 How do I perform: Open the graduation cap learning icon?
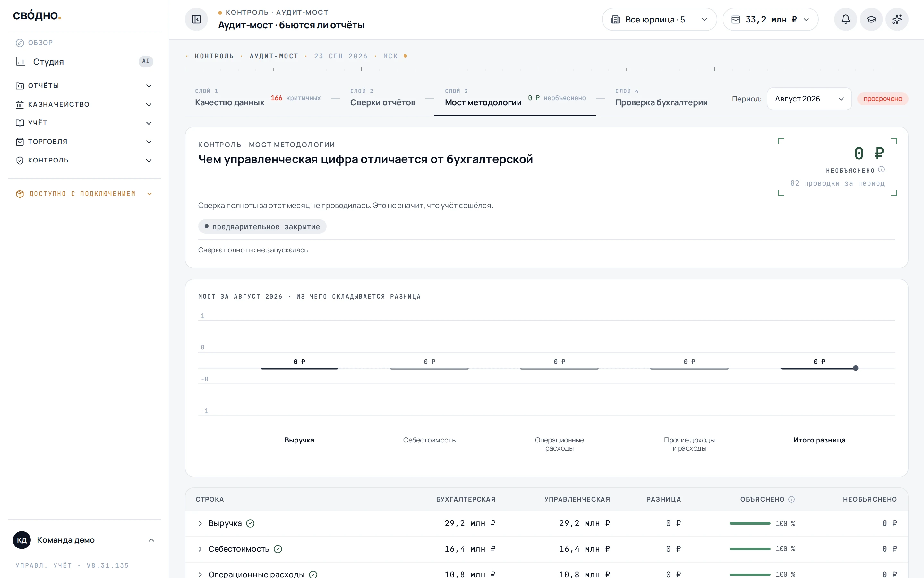(x=871, y=19)
